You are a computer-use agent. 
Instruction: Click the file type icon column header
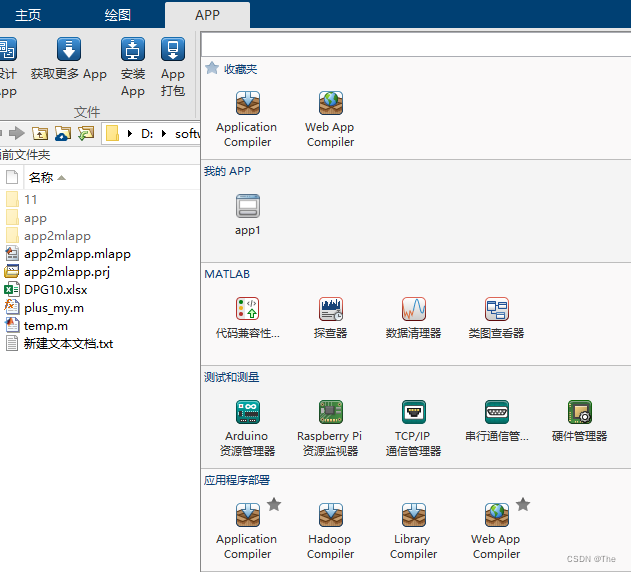coord(12,177)
